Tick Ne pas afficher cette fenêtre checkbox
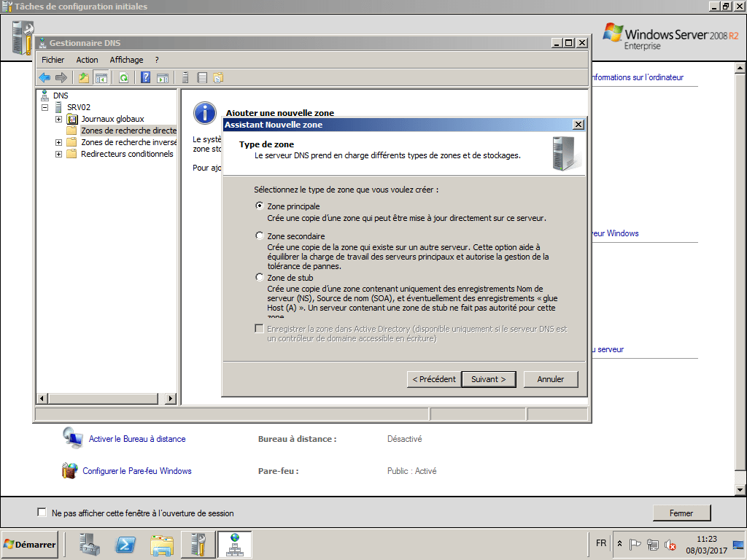 click(42, 513)
